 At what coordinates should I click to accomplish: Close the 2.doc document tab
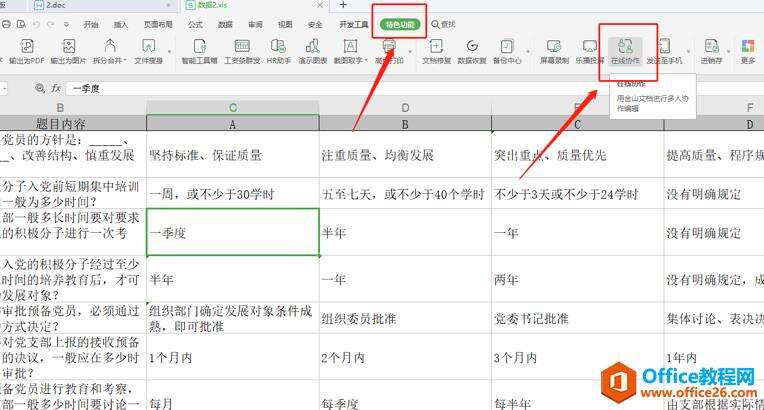(x=169, y=5)
